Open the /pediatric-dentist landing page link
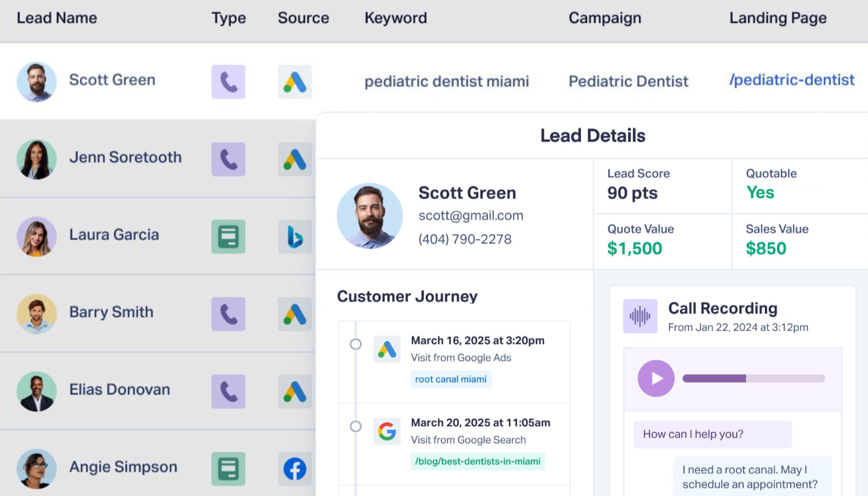868x496 pixels. click(792, 80)
